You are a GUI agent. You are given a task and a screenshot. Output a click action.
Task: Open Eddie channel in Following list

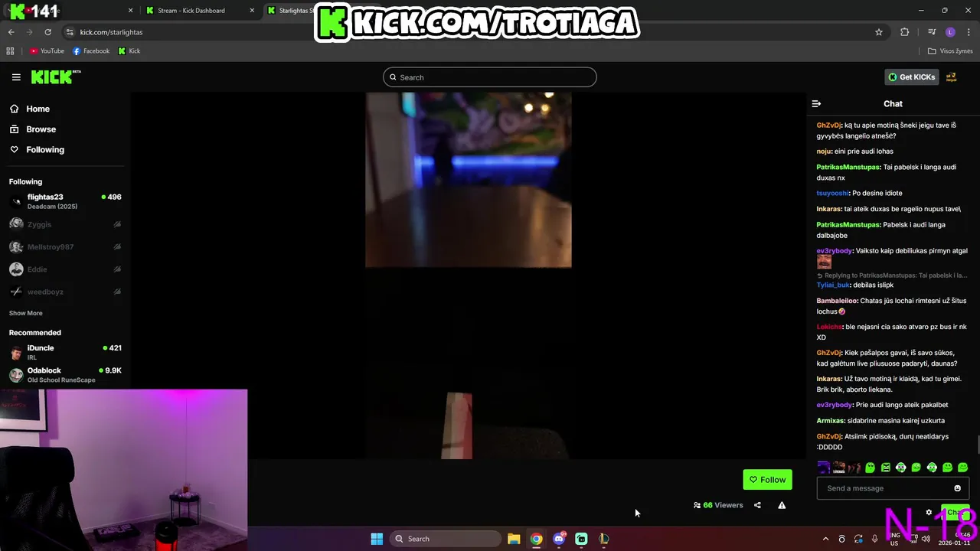65,269
